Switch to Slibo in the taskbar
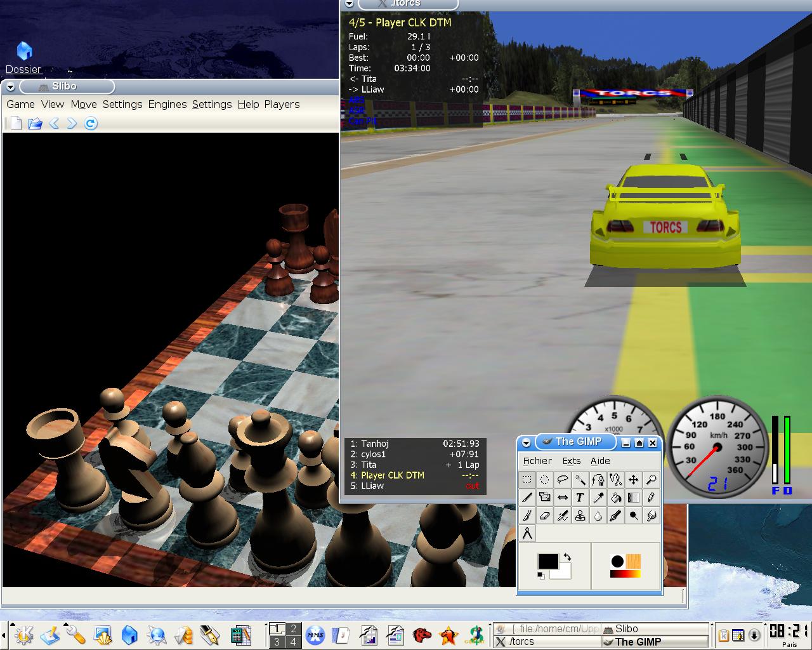Screen dimensions: 812x650 [x=655, y=628]
